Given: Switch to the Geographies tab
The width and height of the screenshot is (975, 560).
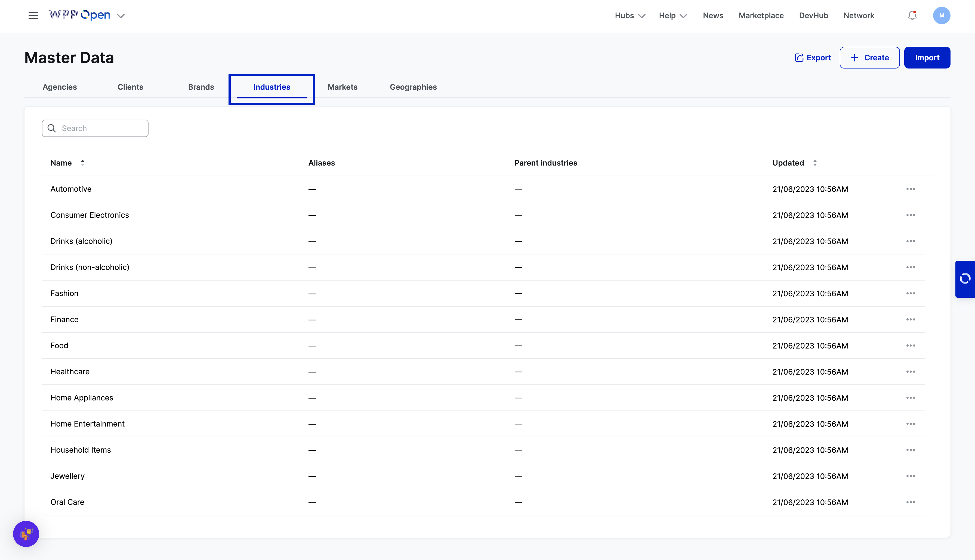Looking at the screenshot, I should tap(413, 87).
